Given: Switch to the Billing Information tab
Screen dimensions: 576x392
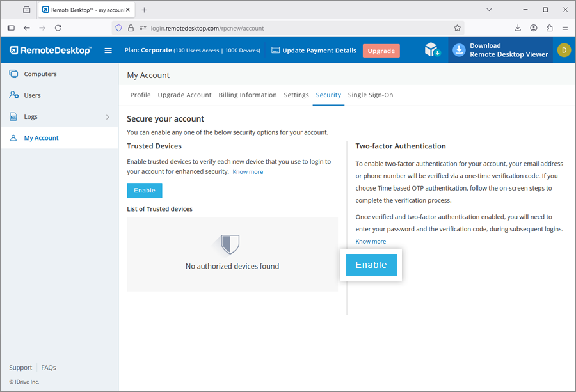Looking at the screenshot, I should pos(248,95).
